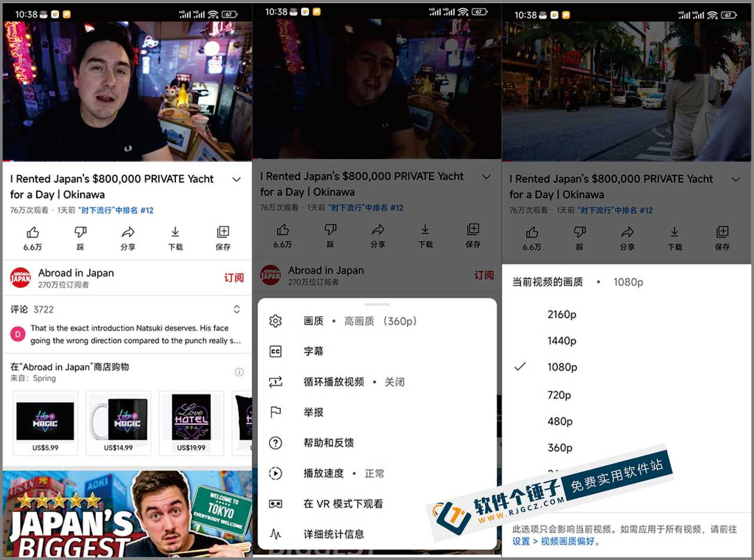Tap trending rank #12 link, right screen
Screen dimensions: 754x560
616,211
